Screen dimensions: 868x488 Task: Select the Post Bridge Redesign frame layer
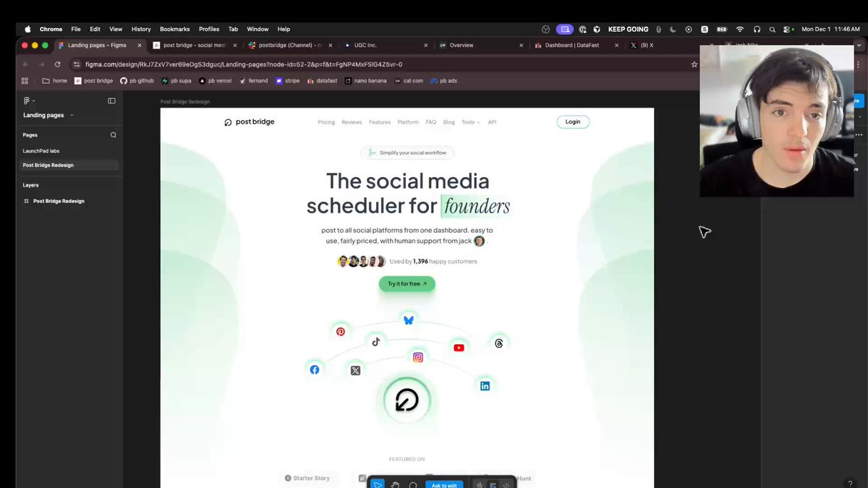click(x=59, y=201)
